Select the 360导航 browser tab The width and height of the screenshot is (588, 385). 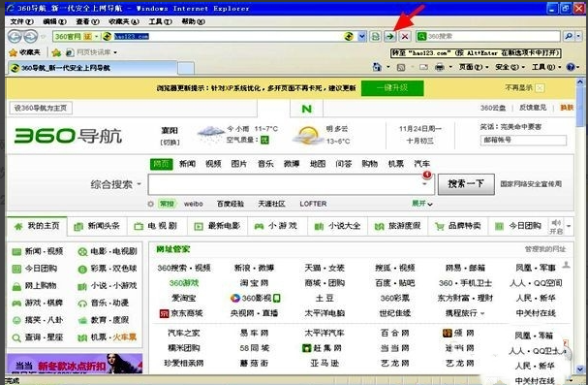92,68
